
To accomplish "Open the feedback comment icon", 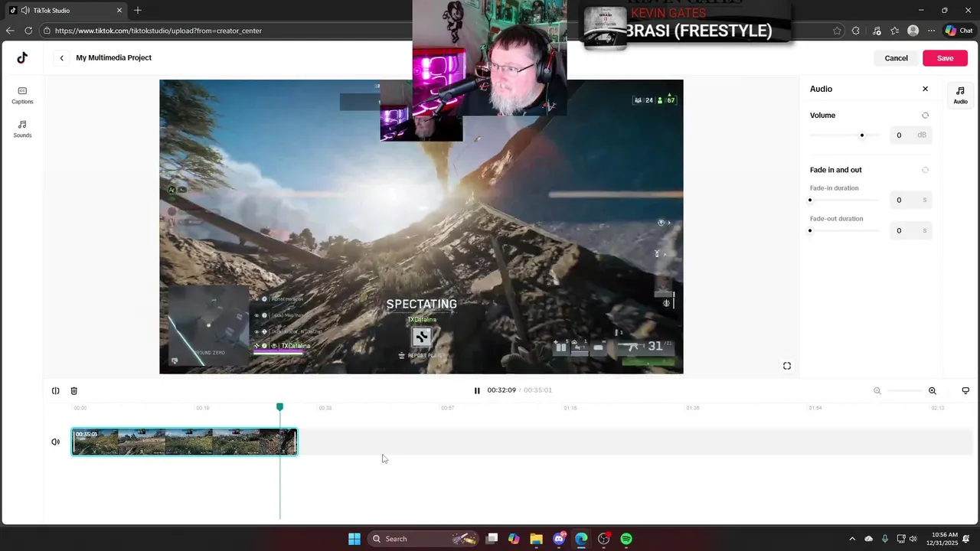I will point(965,391).
